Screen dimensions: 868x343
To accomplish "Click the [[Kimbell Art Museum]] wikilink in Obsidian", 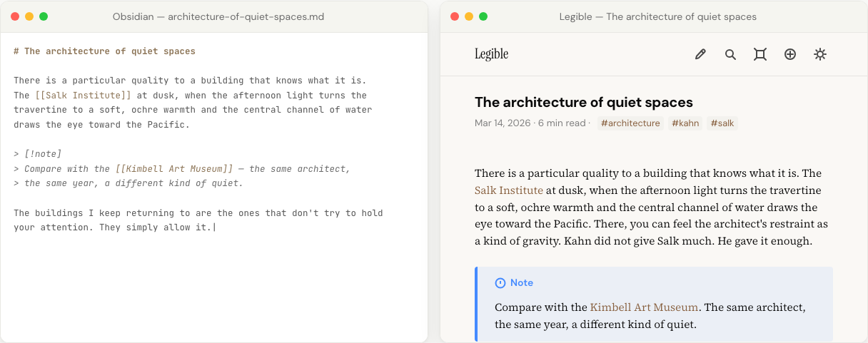I will point(174,169).
